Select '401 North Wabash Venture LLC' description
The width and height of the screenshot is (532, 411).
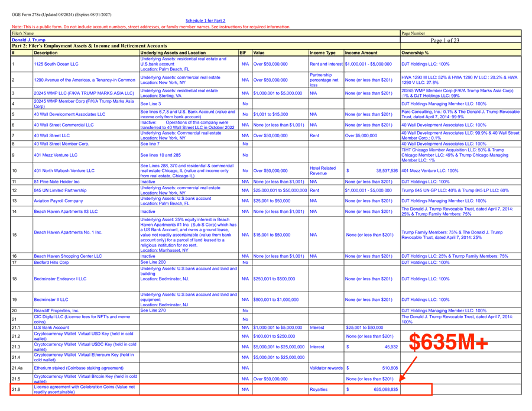tap(64, 171)
